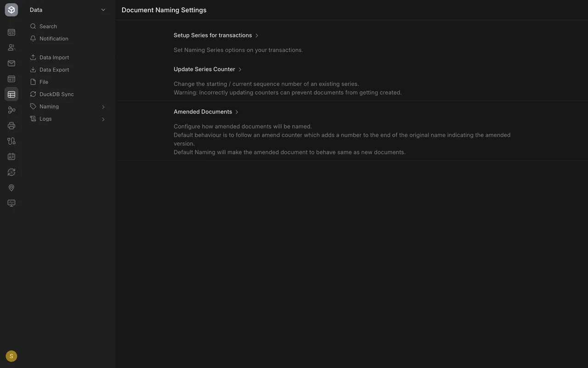Expand the Naming submenu chevron
Image resolution: width=588 pixels, height=368 pixels.
103,107
